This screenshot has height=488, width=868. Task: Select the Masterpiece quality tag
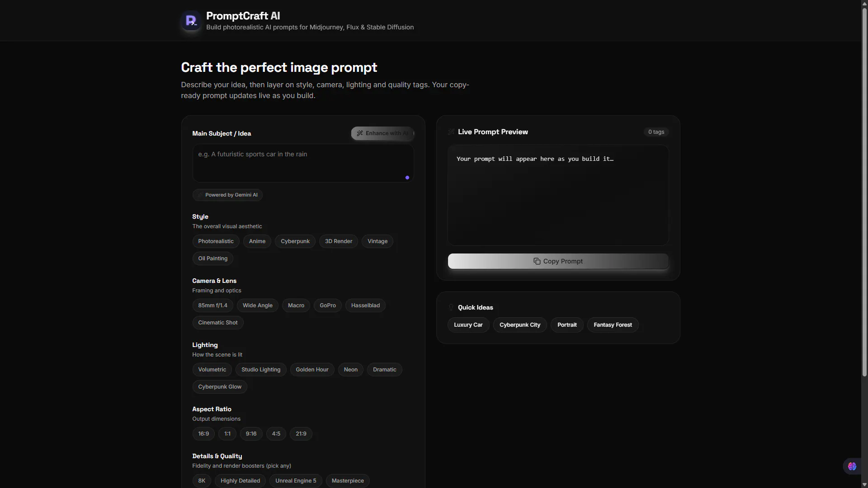click(348, 481)
